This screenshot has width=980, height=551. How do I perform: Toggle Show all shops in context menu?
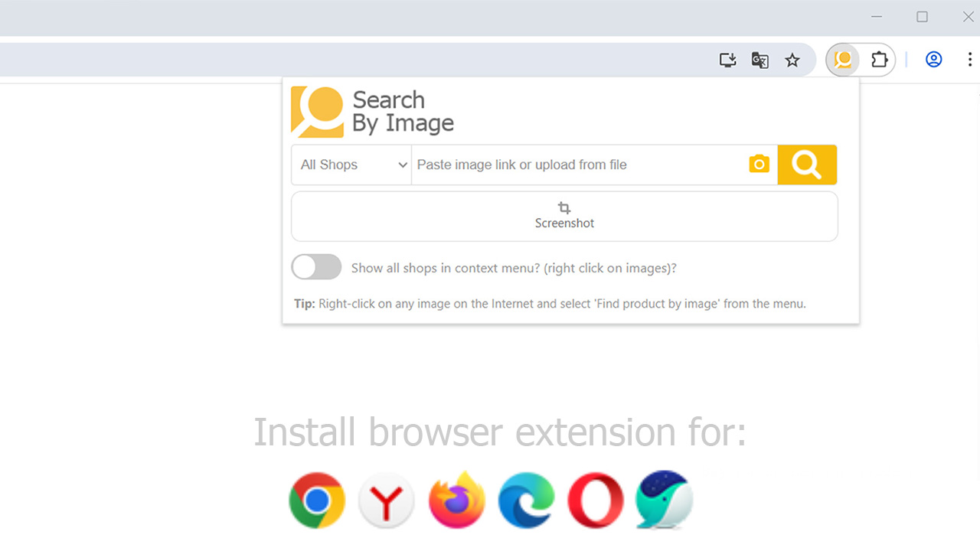pyautogui.click(x=316, y=267)
